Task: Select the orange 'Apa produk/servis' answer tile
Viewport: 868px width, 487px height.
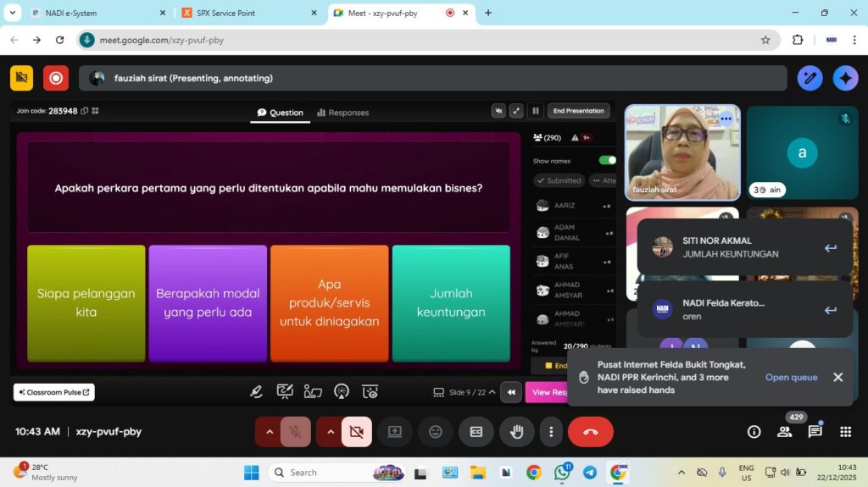Action: 329,302
